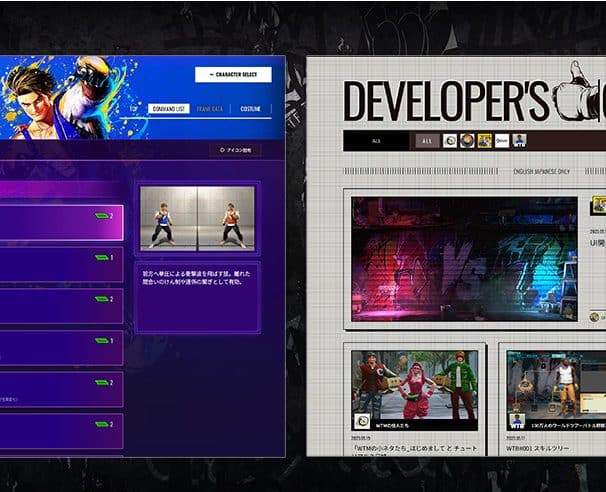Switch to the FRAME DATA tab

point(209,109)
